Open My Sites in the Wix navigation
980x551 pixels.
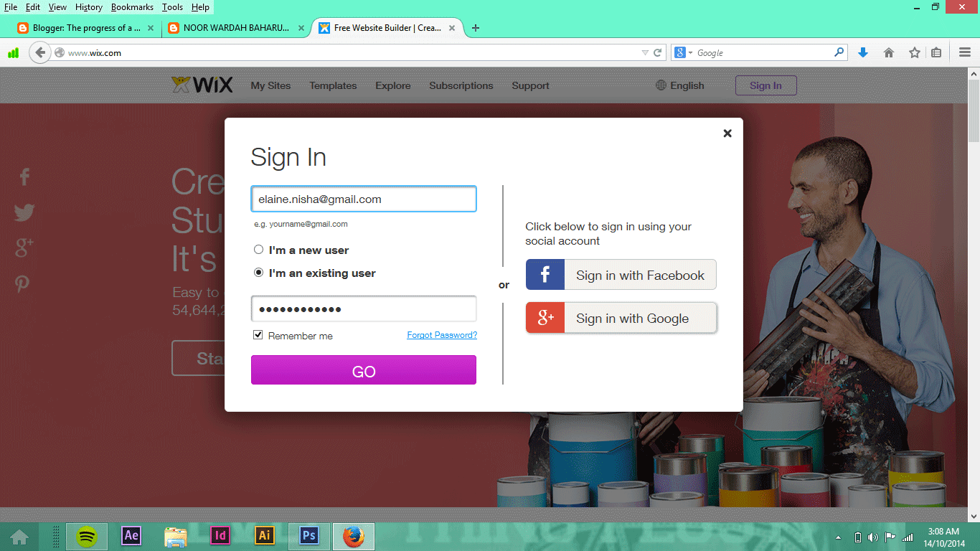pyautogui.click(x=270, y=85)
